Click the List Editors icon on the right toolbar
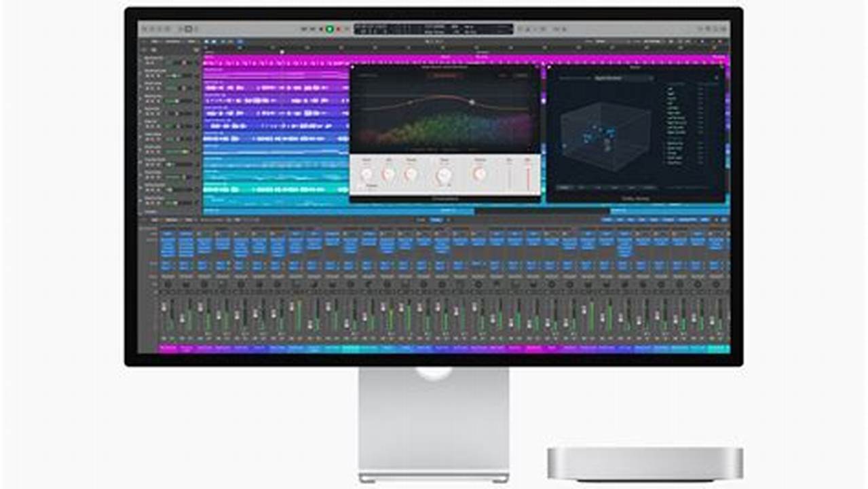The height and width of the screenshot is (489, 868). click(708, 28)
